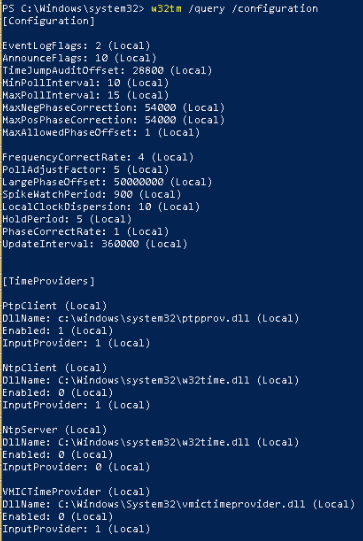Image resolution: width=363 pixels, height=541 pixels.
Task: Click the w32tm command text
Action: (166, 8)
